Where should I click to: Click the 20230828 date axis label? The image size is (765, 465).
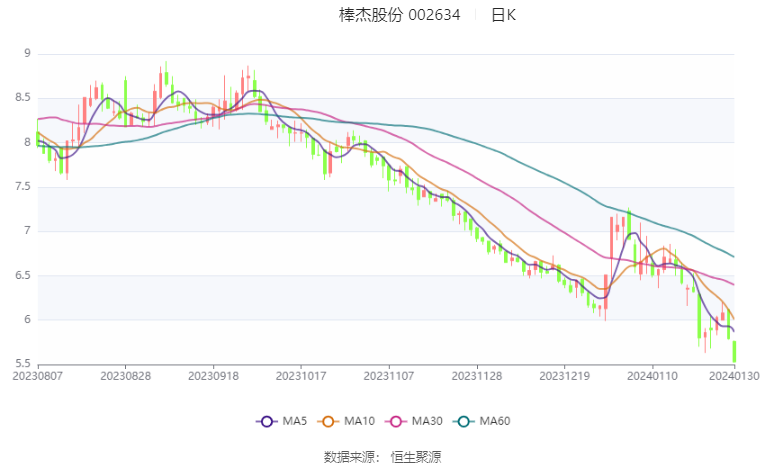tap(125, 376)
